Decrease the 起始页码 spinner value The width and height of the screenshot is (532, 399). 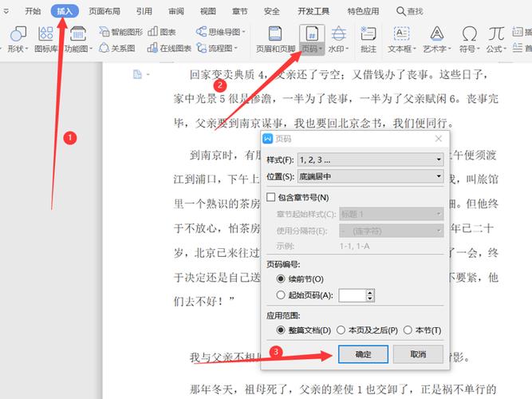click(x=370, y=298)
